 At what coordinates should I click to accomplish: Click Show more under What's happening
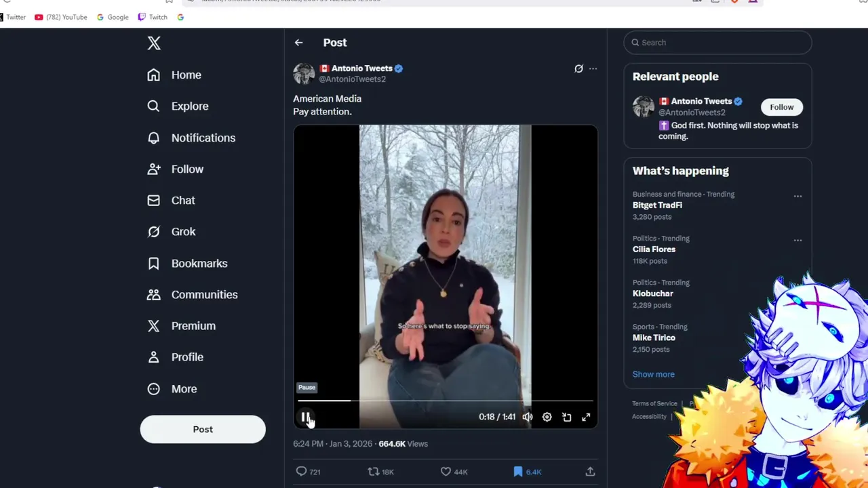point(653,374)
